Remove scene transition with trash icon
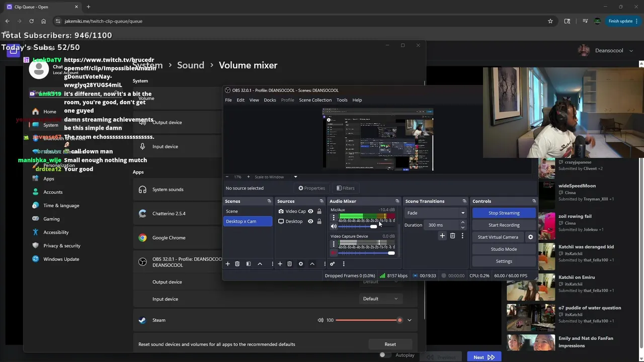 [x=452, y=236]
